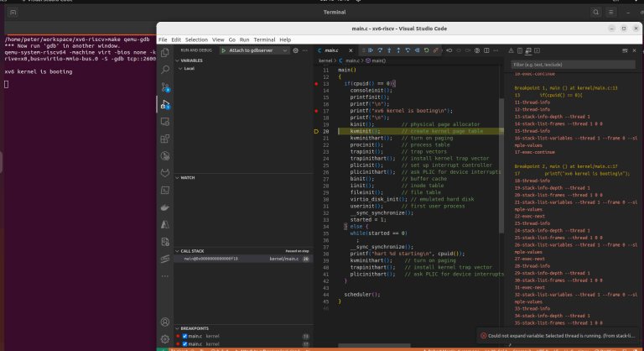Uncheck the main.c line 17 breakpoint

pos(184,344)
